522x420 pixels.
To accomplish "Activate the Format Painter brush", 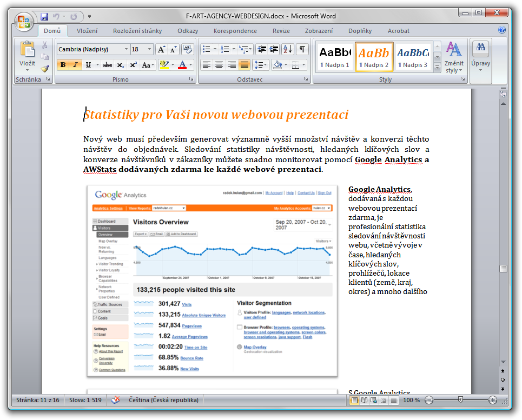I will (x=44, y=69).
